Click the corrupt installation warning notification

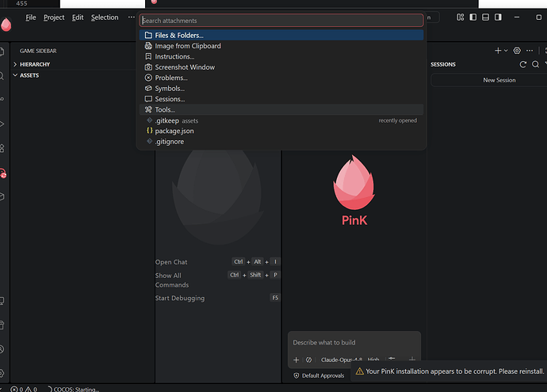click(x=449, y=371)
